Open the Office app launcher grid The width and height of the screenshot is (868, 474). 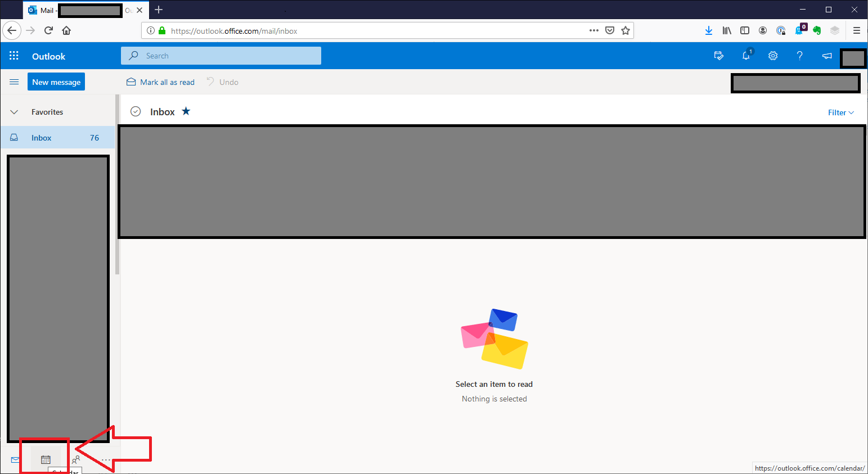(x=14, y=56)
